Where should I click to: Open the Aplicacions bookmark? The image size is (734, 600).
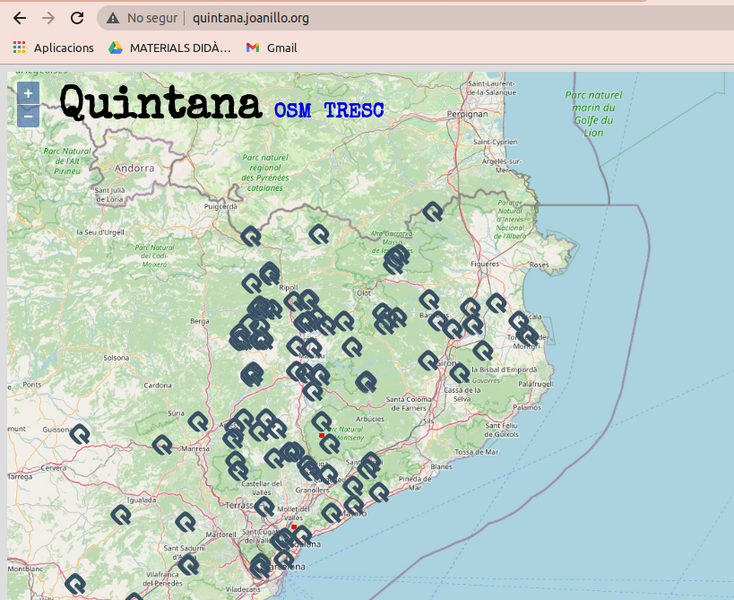(54, 47)
